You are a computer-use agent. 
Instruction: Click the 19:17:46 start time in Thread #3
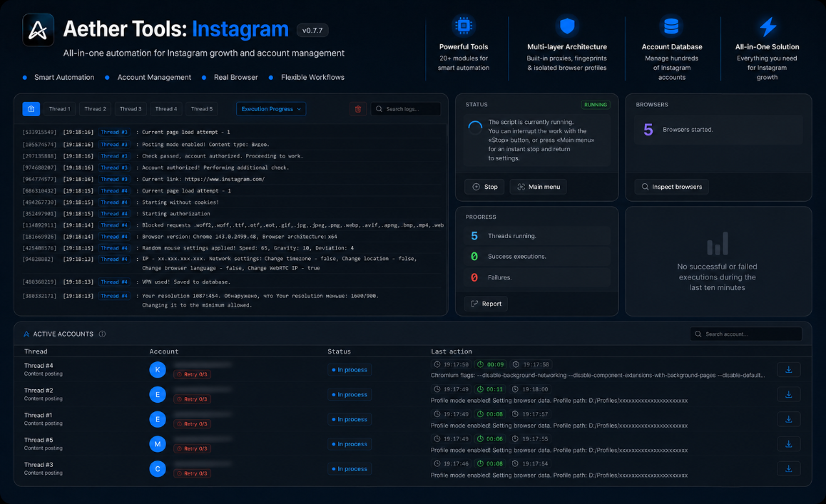coord(451,464)
